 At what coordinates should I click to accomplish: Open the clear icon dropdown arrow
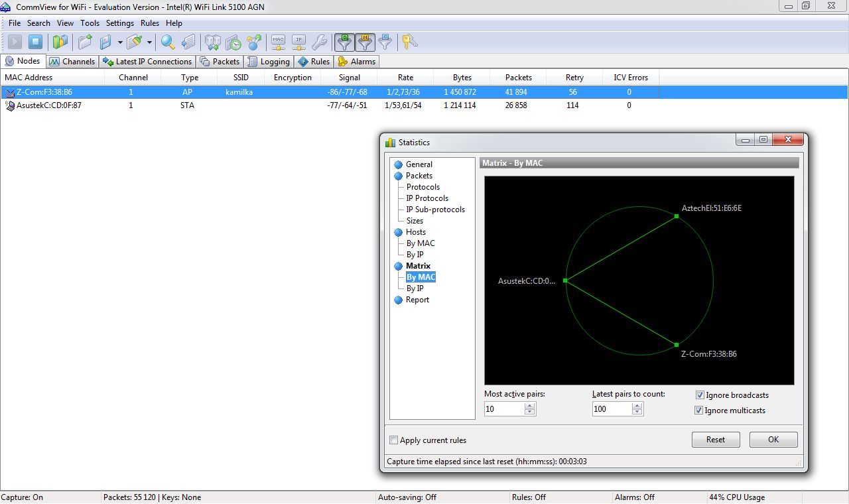(x=149, y=42)
